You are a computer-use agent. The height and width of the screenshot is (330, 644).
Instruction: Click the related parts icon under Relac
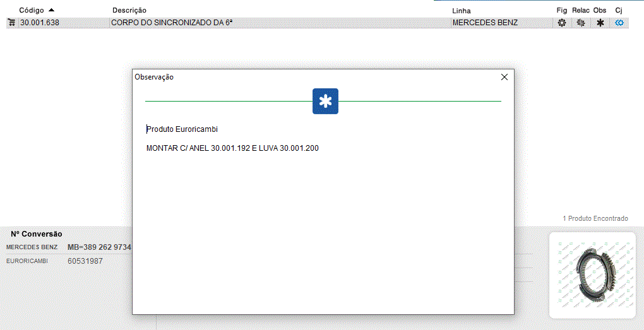coord(581,23)
